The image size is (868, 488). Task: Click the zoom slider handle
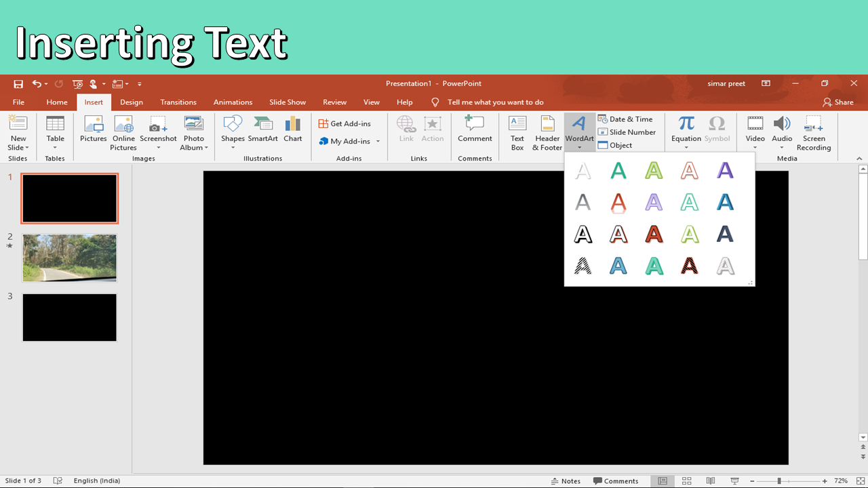click(x=779, y=481)
